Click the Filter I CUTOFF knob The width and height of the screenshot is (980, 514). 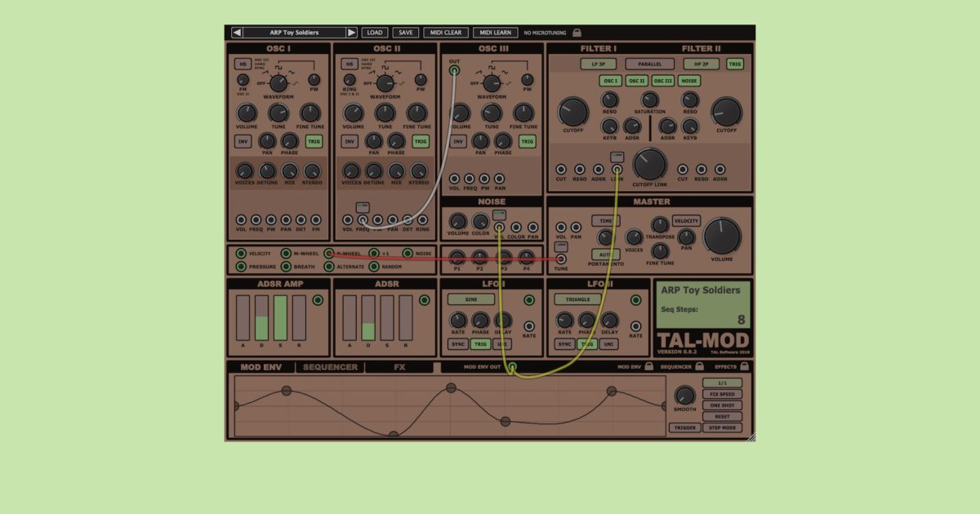coord(573,111)
